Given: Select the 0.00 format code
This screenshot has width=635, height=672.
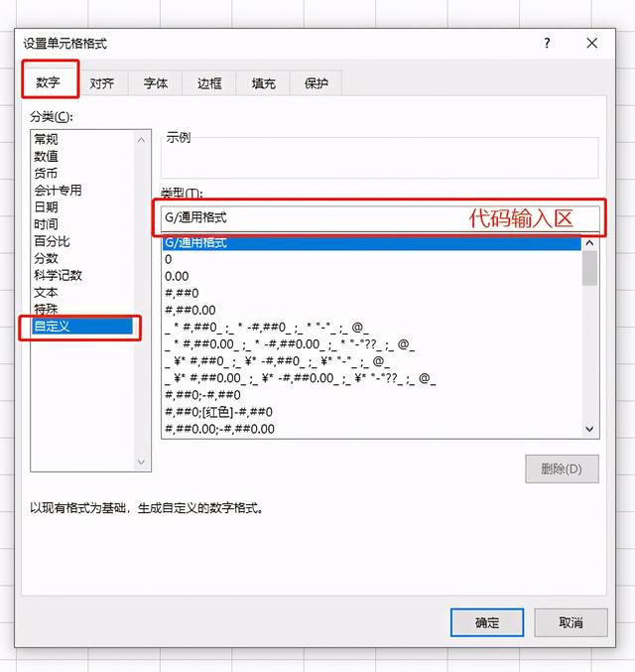Looking at the screenshot, I should [x=177, y=276].
